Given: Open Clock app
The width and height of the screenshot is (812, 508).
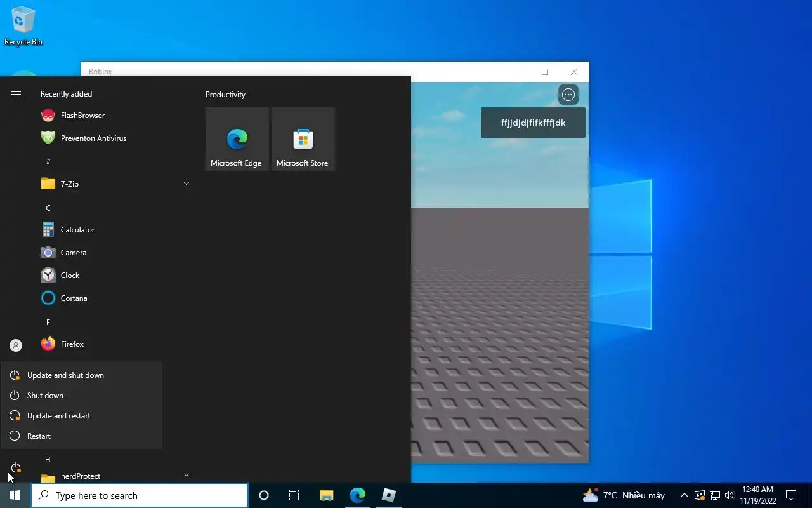Looking at the screenshot, I should (x=114, y=276).
